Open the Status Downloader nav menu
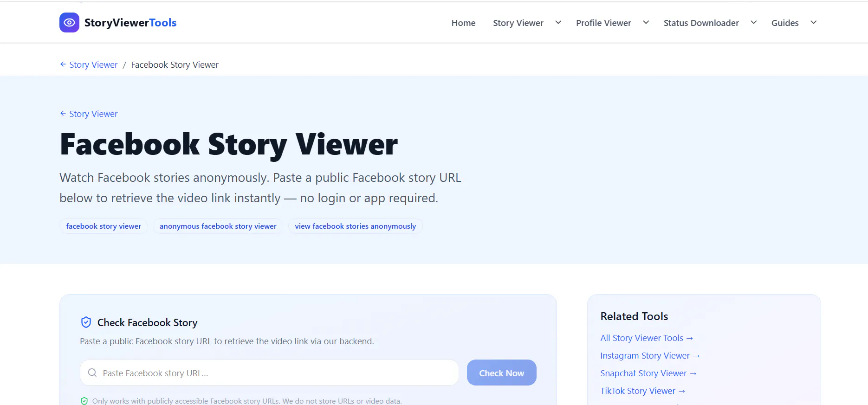Image resolution: width=868 pixels, height=405 pixels. coord(701,23)
